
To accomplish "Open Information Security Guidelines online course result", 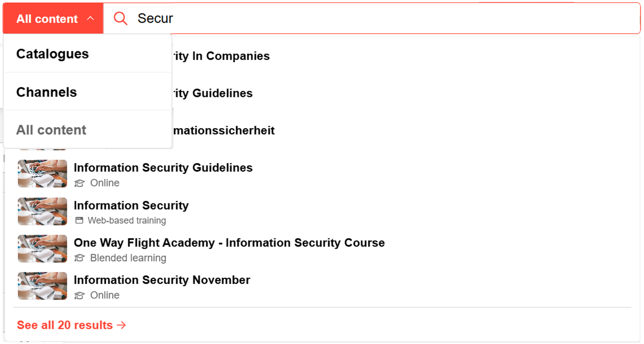I will click(x=163, y=167).
